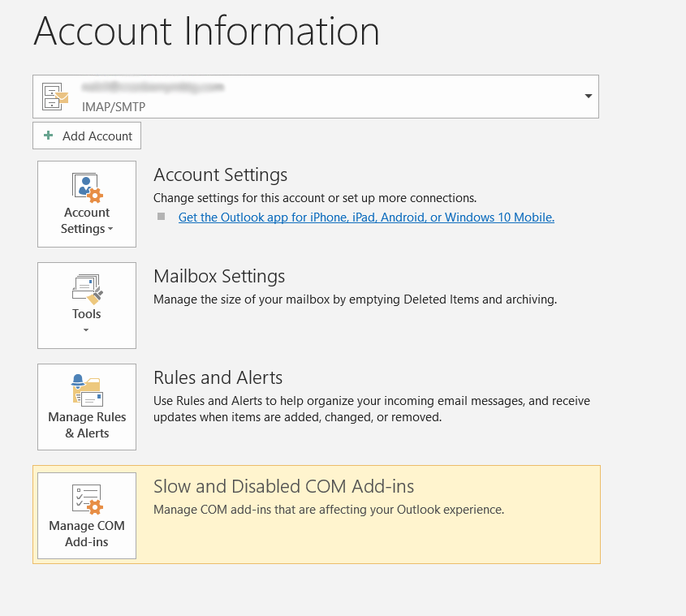Viewport: 686px width, 616px height.
Task: Click the Rules and Alerts heading
Action: (218, 378)
